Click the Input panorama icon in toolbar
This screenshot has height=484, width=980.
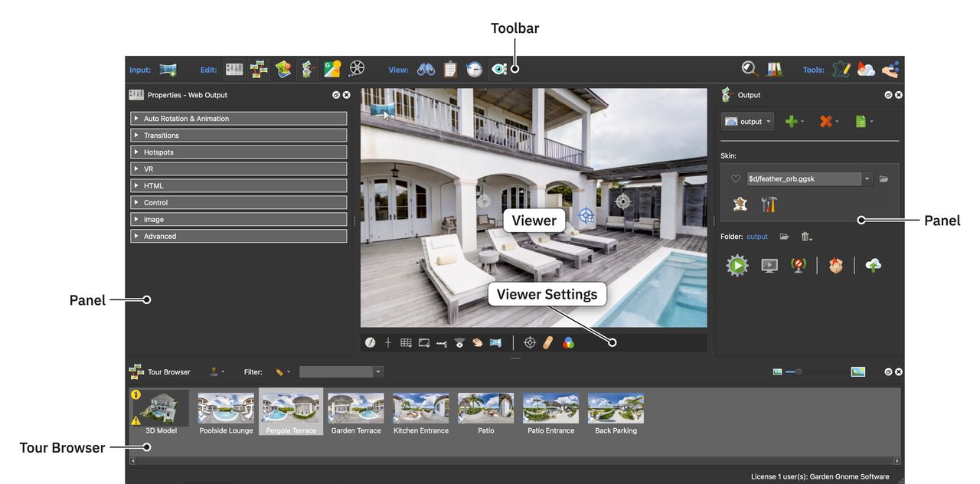tap(168, 70)
